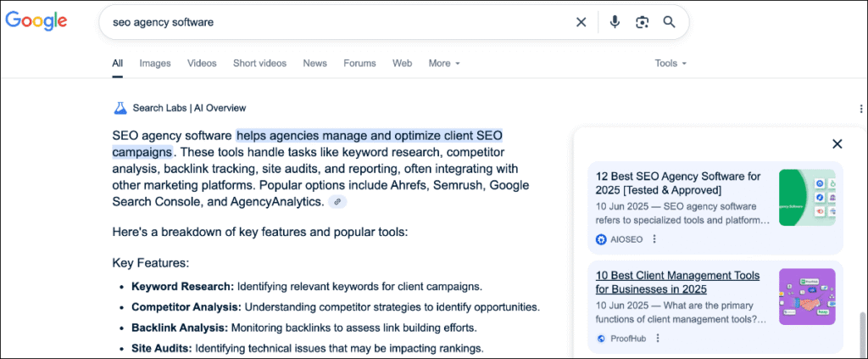Open the Short videos tab
Image resolution: width=868 pixels, height=359 pixels.
point(259,63)
